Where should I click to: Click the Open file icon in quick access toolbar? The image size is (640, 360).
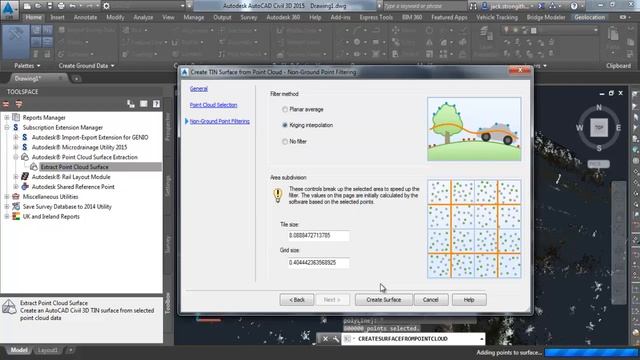38,6
